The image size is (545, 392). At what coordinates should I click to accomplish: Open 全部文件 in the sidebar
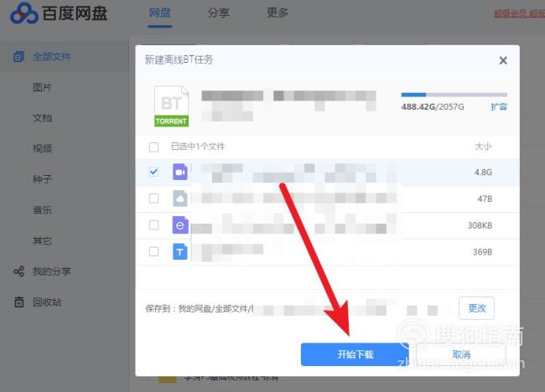tap(52, 57)
